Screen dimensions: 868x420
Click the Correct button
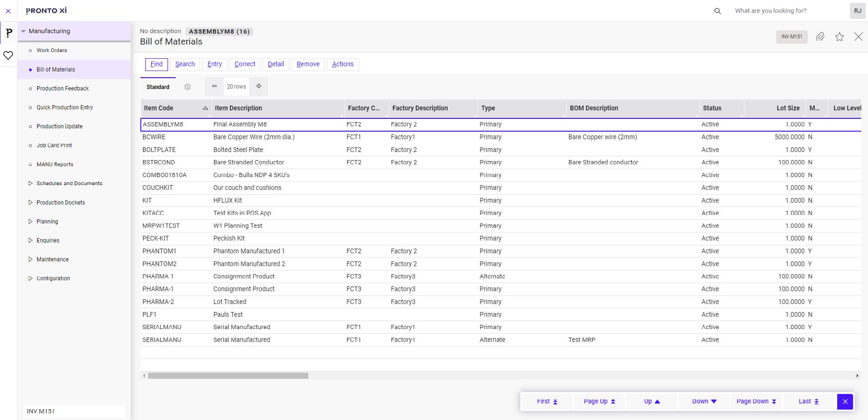coord(245,64)
